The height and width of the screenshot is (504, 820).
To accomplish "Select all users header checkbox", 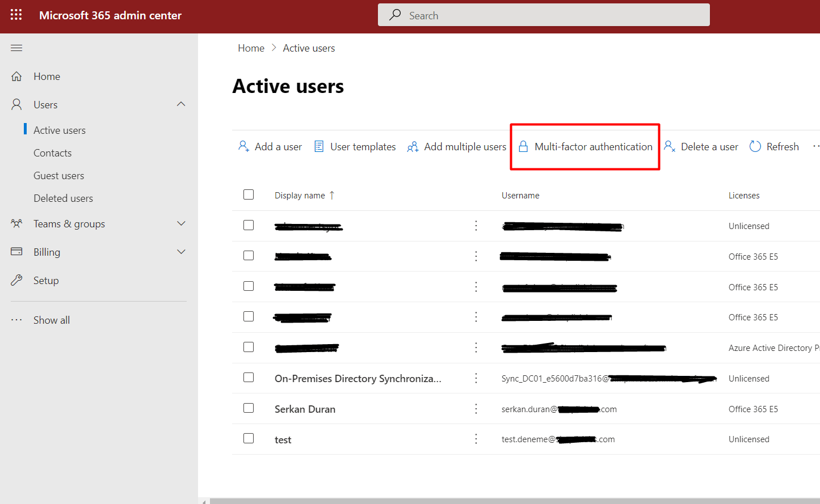I will click(x=249, y=194).
